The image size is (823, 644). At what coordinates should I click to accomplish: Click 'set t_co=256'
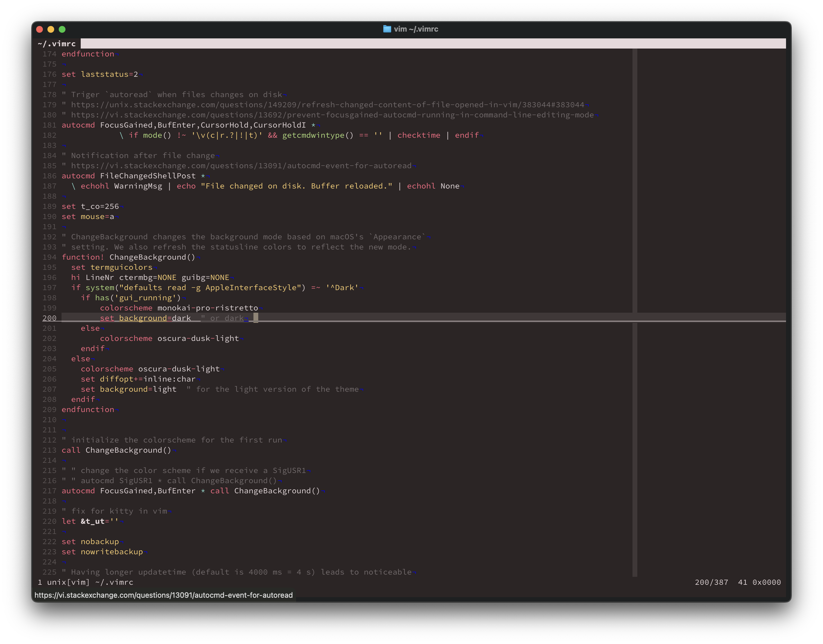click(x=90, y=207)
